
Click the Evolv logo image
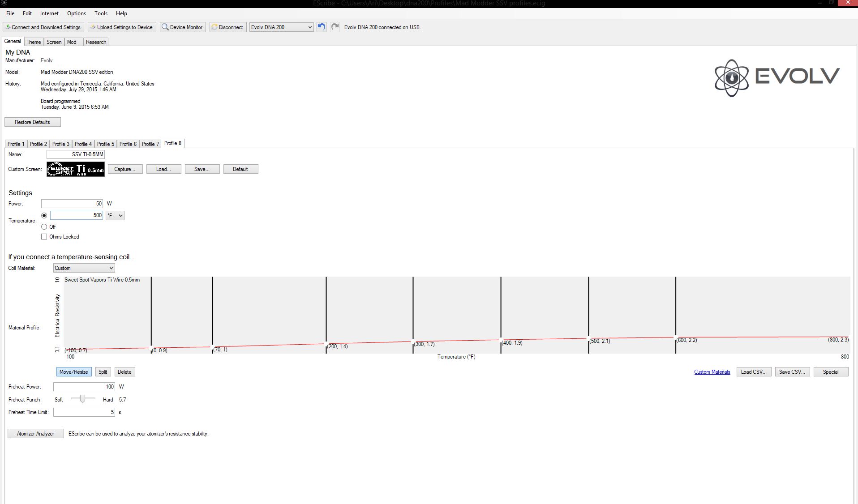tap(777, 78)
